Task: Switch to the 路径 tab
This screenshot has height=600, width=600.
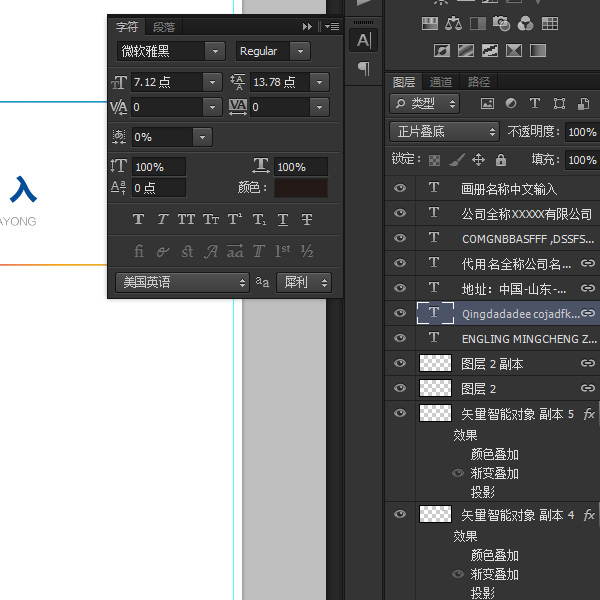Action: click(x=478, y=82)
